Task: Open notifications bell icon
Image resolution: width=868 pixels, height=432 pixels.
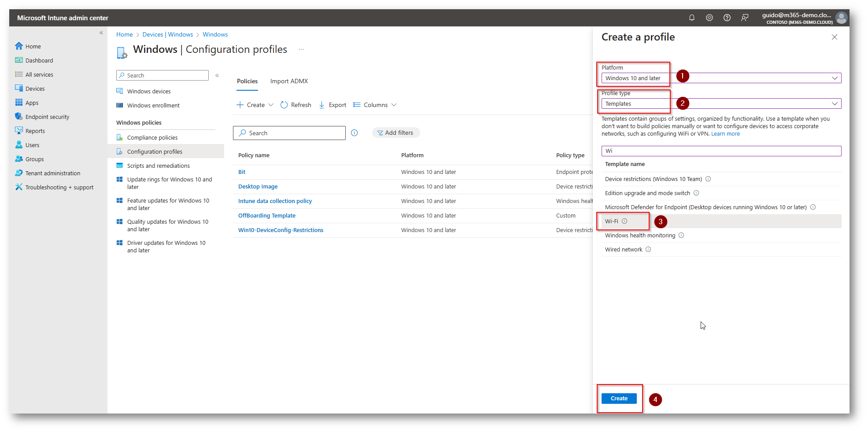Action: pyautogui.click(x=692, y=18)
